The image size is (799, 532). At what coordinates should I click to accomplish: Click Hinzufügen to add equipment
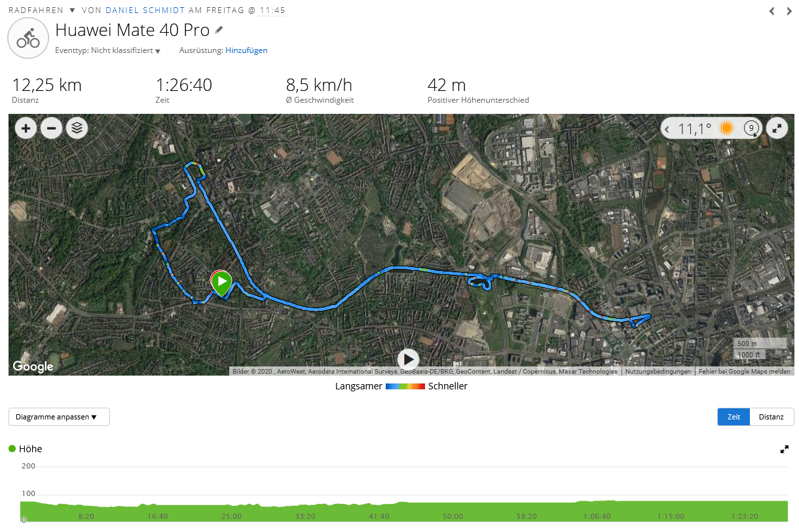tap(246, 50)
